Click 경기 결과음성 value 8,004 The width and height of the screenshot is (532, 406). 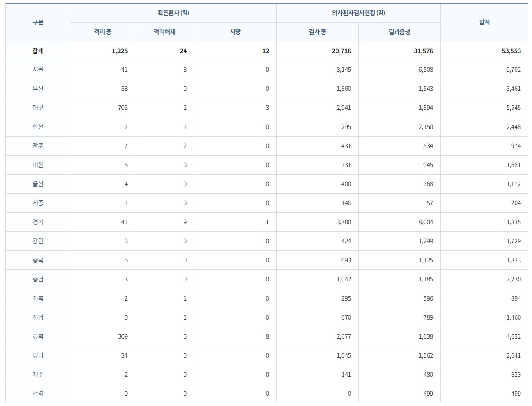coord(426,222)
